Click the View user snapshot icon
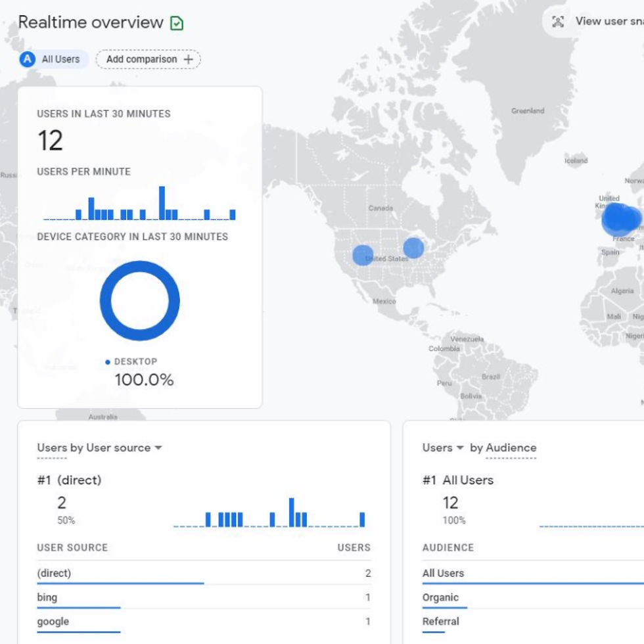644x644 pixels. [x=558, y=21]
